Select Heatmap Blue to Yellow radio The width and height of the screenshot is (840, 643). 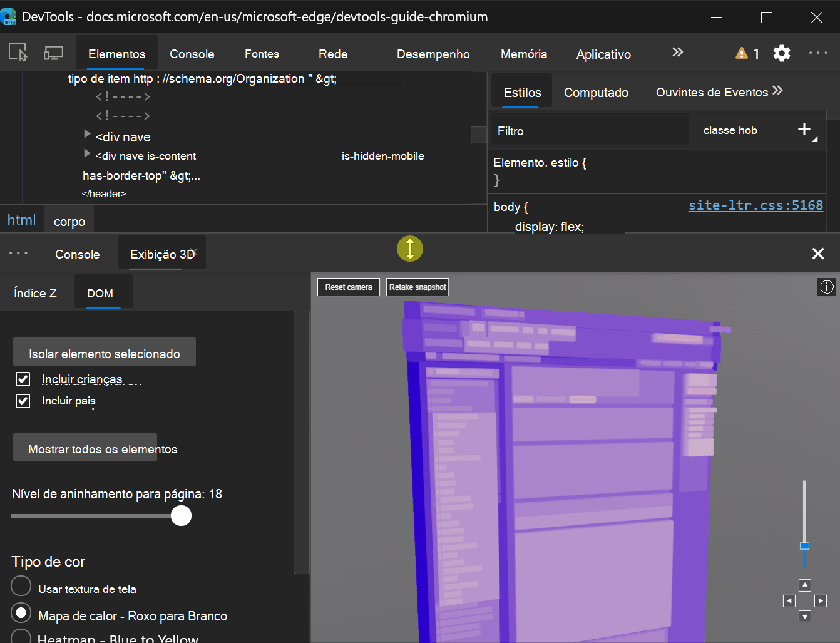(21, 637)
